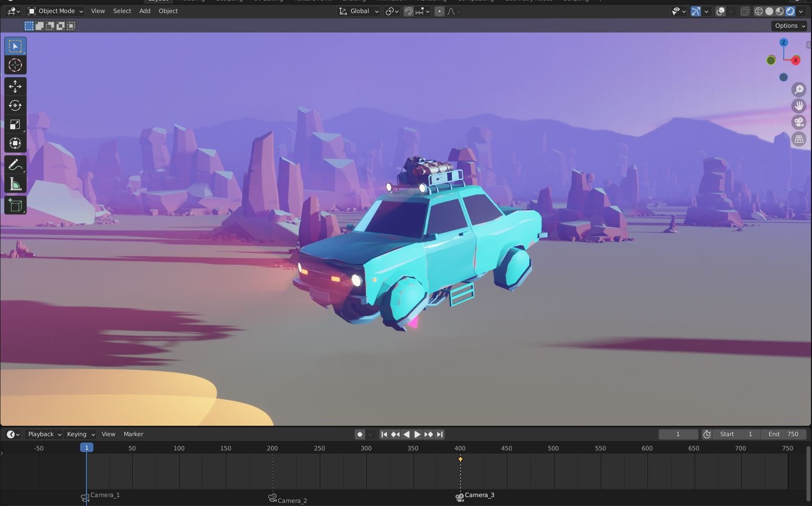Toggle auto keying record button
The height and width of the screenshot is (506, 812).
pyautogui.click(x=360, y=434)
